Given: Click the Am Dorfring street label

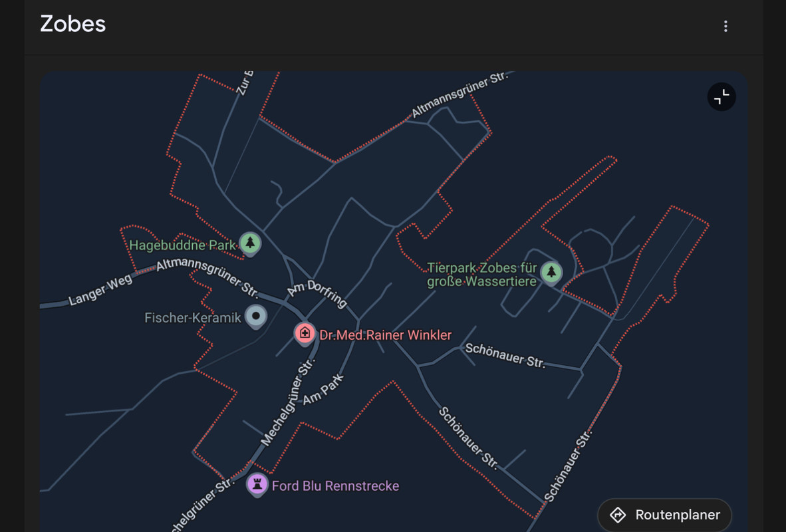Looking at the screenshot, I should point(317,293).
